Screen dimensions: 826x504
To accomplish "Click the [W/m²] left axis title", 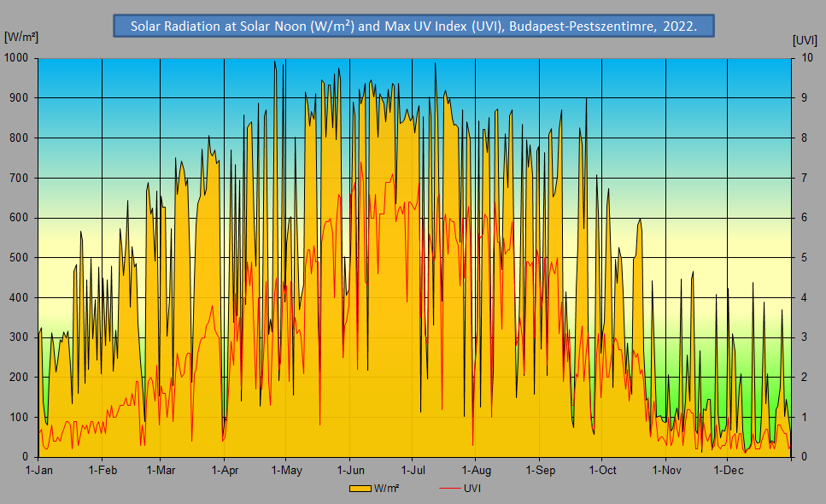I will tap(21, 39).
